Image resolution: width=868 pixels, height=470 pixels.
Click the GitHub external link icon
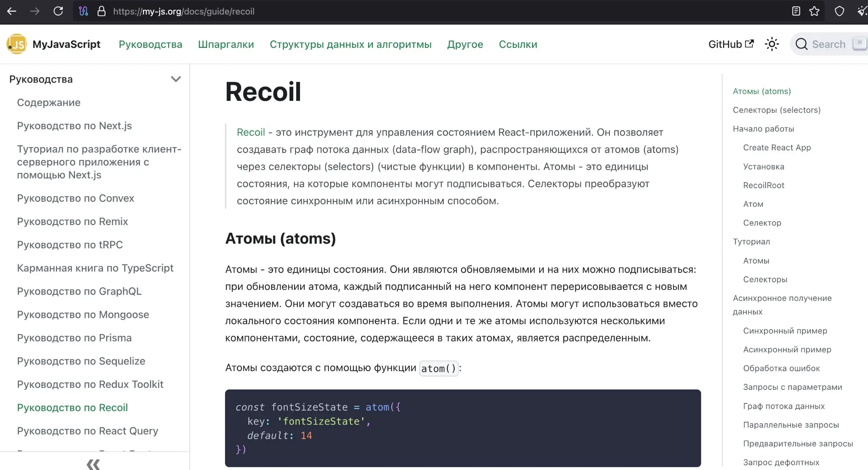pyautogui.click(x=749, y=44)
